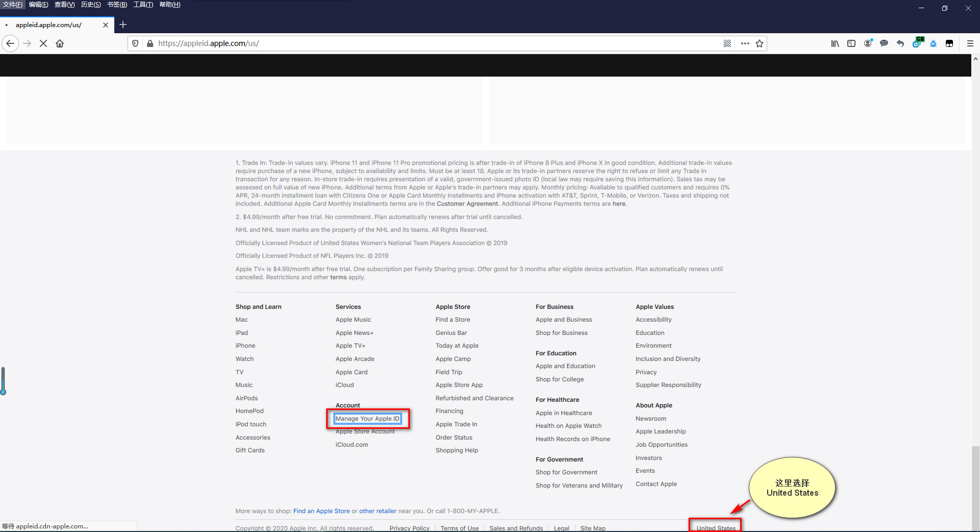Click the Manage Your Apple ID link
The width and height of the screenshot is (980, 532).
pos(367,419)
